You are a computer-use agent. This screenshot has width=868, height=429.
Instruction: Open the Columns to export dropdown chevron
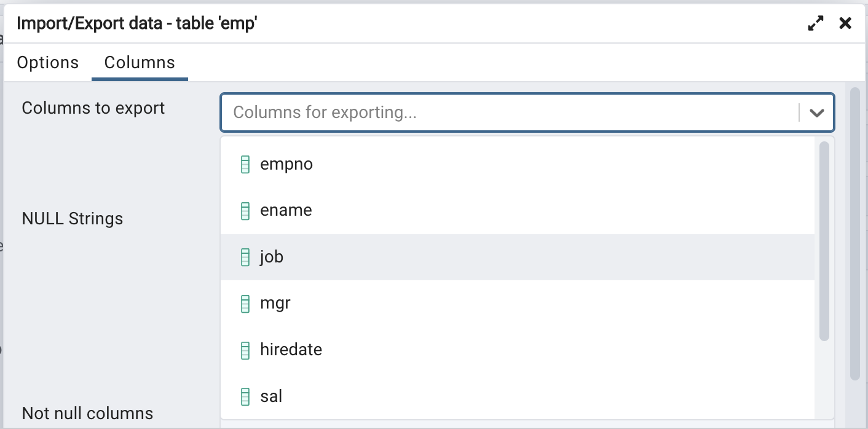(818, 112)
